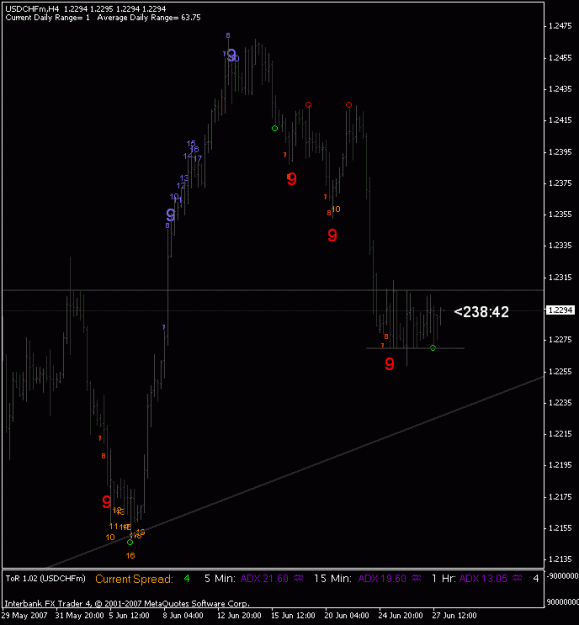Click the current price box 1.2294 on the axis
579x625 pixels.
pyautogui.click(x=560, y=310)
